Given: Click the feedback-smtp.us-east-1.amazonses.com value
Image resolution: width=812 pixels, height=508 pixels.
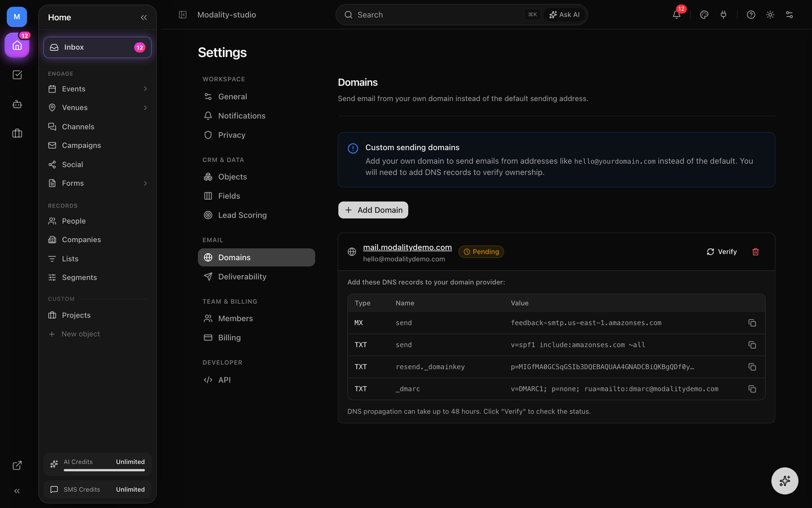Looking at the screenshot, I should pos(586,323).
